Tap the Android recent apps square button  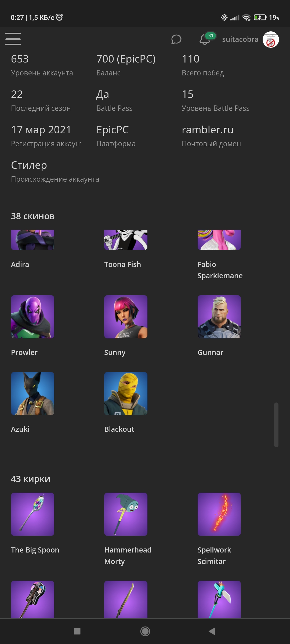[x=77, y=631]
